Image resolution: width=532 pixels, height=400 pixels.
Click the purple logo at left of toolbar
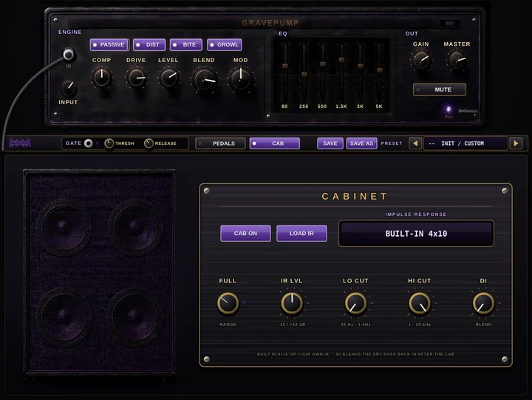pyautogui.click(x=20, y=143)
